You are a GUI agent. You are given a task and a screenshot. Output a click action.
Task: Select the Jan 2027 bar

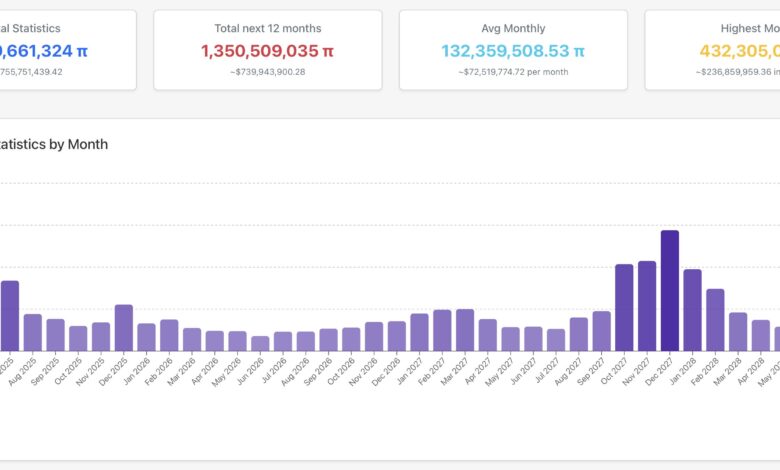[x=419, y=333]
